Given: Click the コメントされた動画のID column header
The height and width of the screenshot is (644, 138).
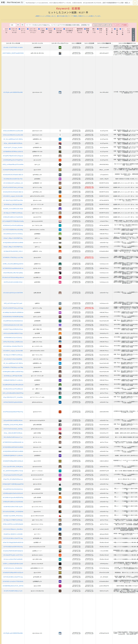Looking at the screenshot, I should click(104, 43).
